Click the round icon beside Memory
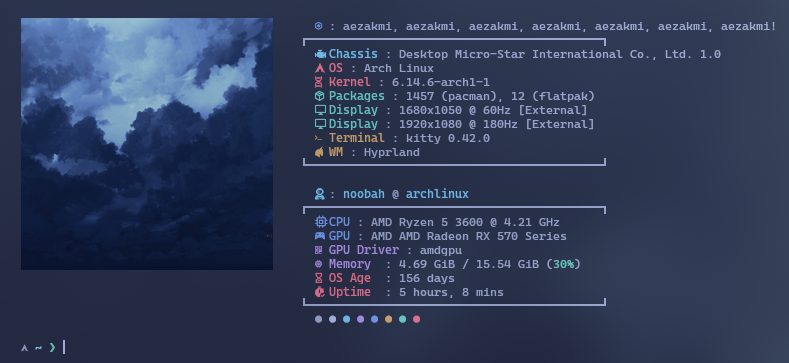 point(319,264)
